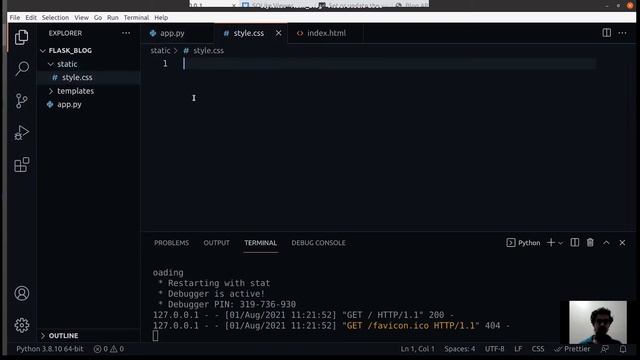The height and width of the screenshot is (360, 640).
Task: Open the Selection menu
Action: tap(55, 18)
